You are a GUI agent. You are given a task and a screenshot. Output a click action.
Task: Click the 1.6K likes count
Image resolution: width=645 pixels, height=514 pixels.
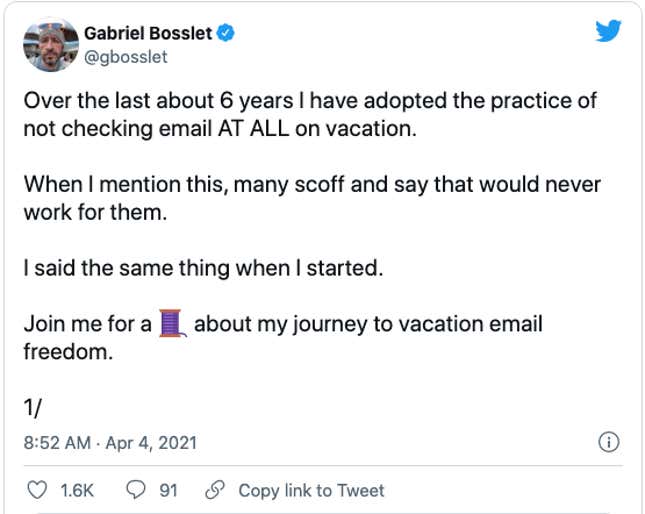(x=77, y=491)
